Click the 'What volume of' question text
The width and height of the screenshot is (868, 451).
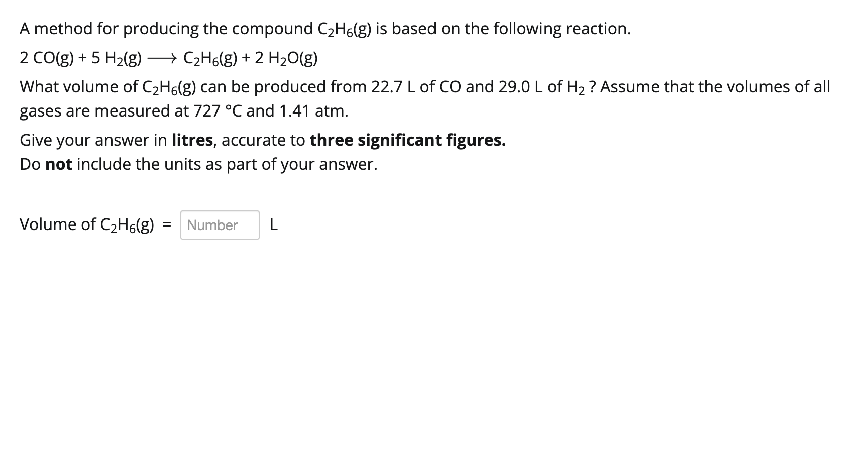78,87
